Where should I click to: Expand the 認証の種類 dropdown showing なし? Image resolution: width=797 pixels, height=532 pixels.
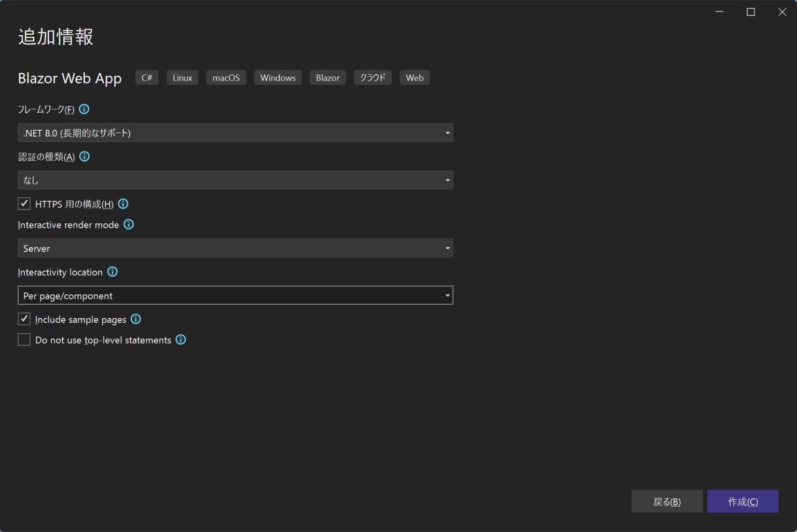(235, 180)
